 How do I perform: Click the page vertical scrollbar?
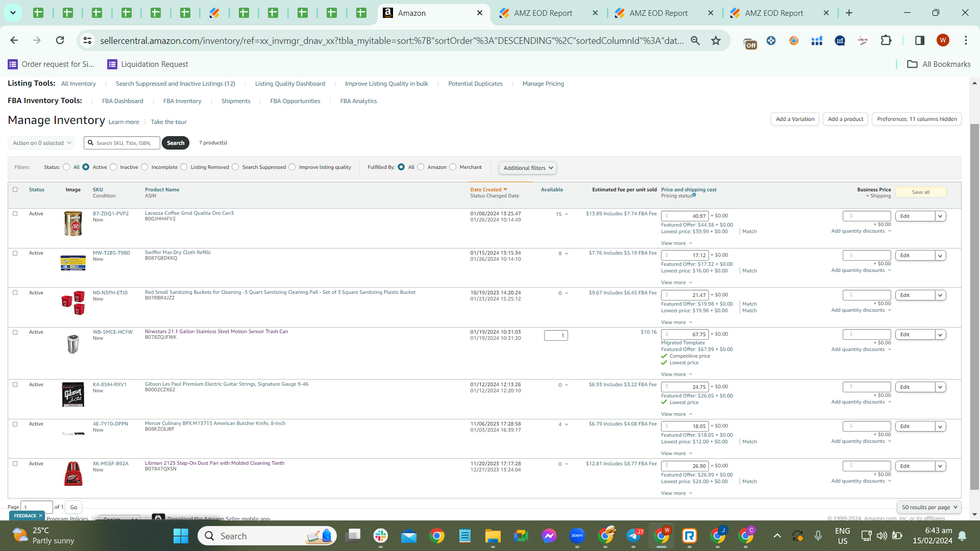974,306
